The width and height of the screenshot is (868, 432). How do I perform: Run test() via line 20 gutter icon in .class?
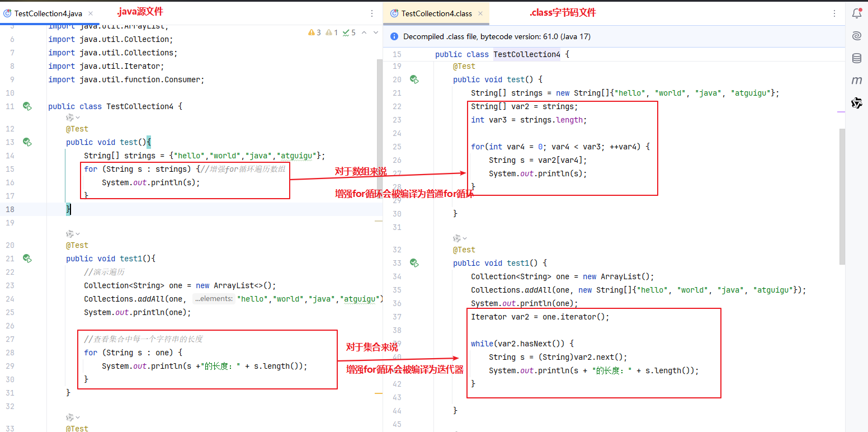(x=414, y=79)
